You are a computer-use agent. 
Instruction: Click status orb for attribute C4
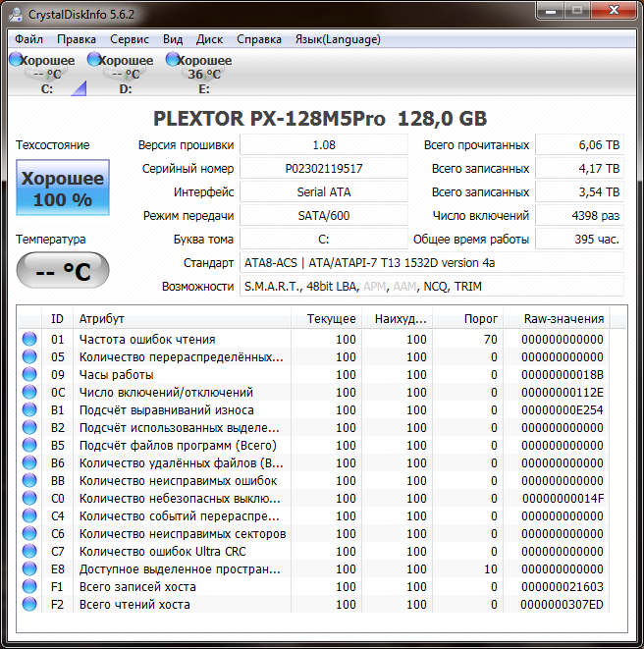pos(29,516)
